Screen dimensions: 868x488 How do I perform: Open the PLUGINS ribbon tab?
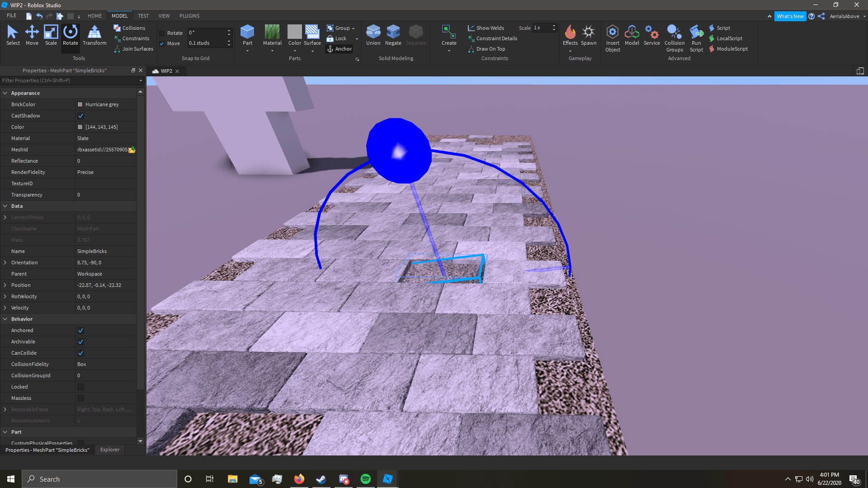point(189,16)
